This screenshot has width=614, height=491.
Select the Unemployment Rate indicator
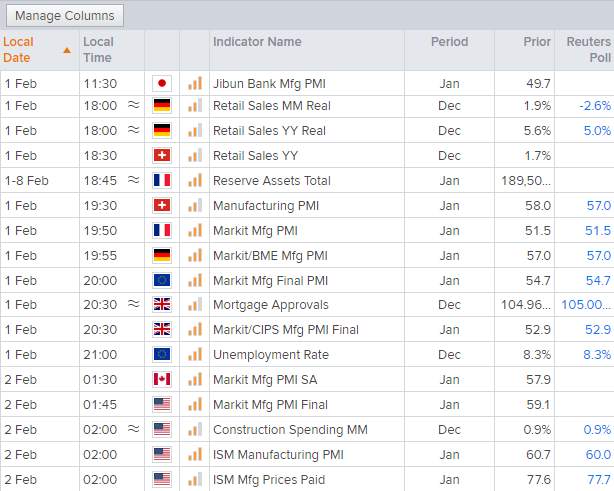click(271, 355)
